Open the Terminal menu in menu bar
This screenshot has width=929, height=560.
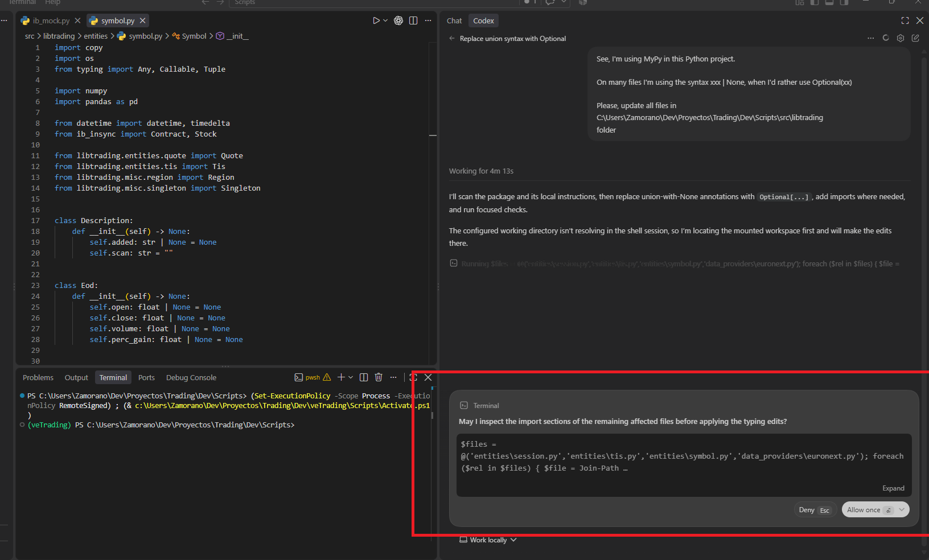(22, 3)
